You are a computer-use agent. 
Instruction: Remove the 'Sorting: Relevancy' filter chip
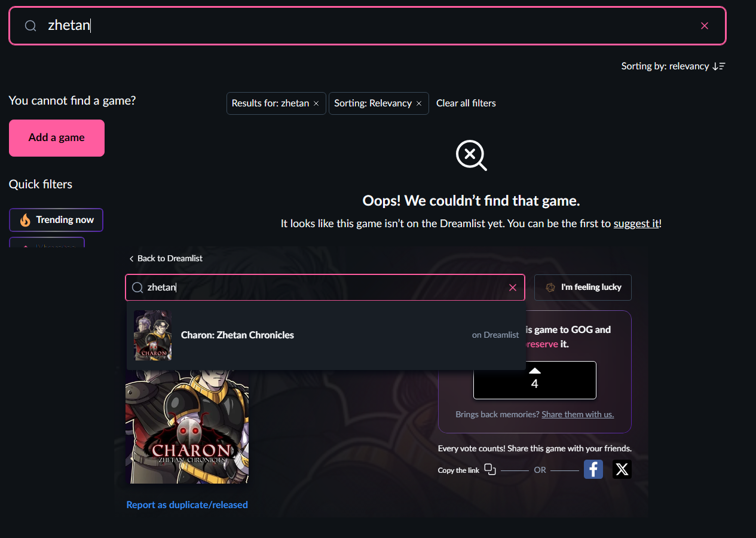click(x=419, y=103)
